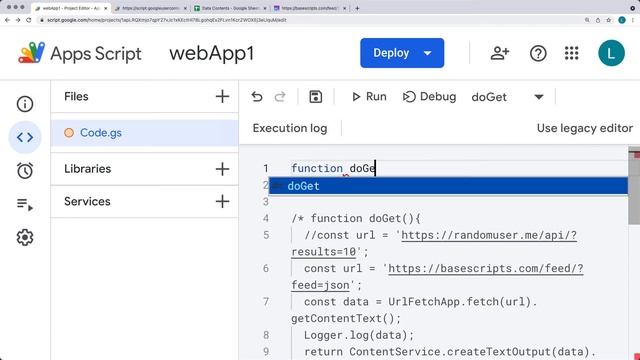Bookmark the page with the star icon
The width and height of the screenshot is (640, 360).
609,20
